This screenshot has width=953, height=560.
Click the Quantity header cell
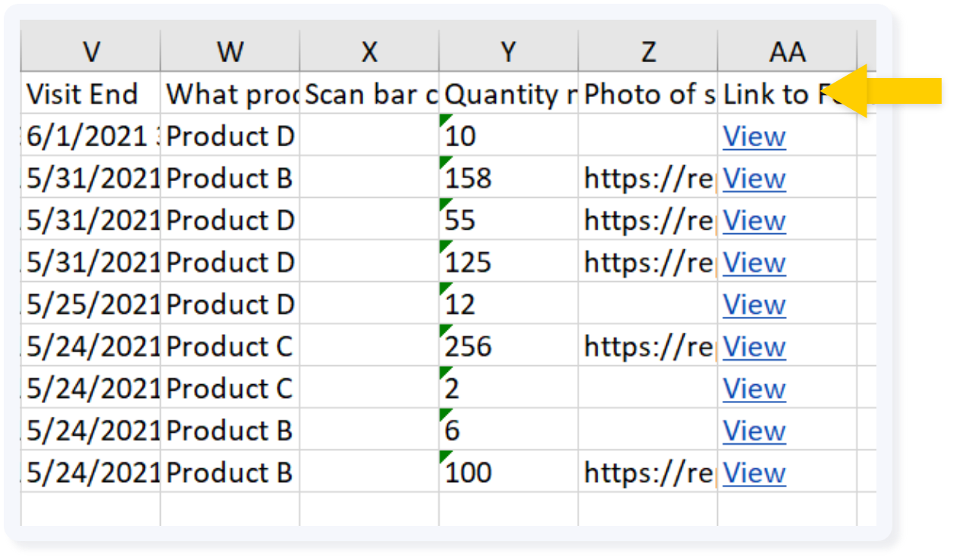(508, 95)
